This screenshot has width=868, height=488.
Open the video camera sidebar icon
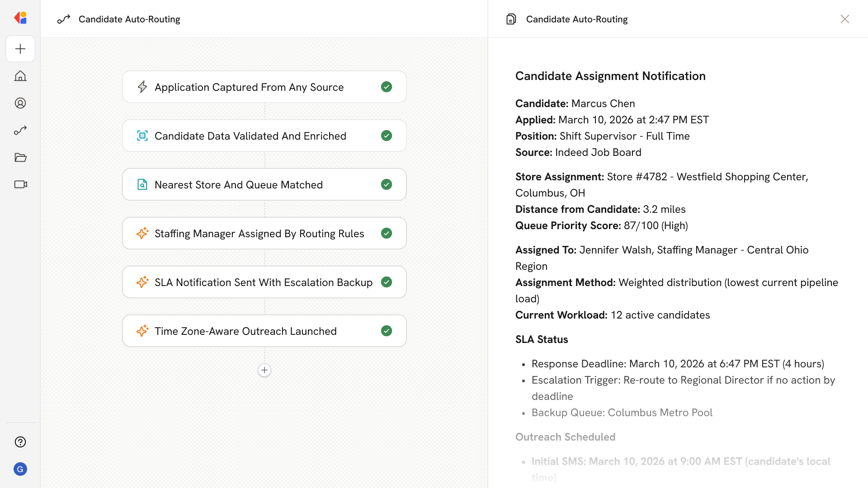[x=20, y=184]
